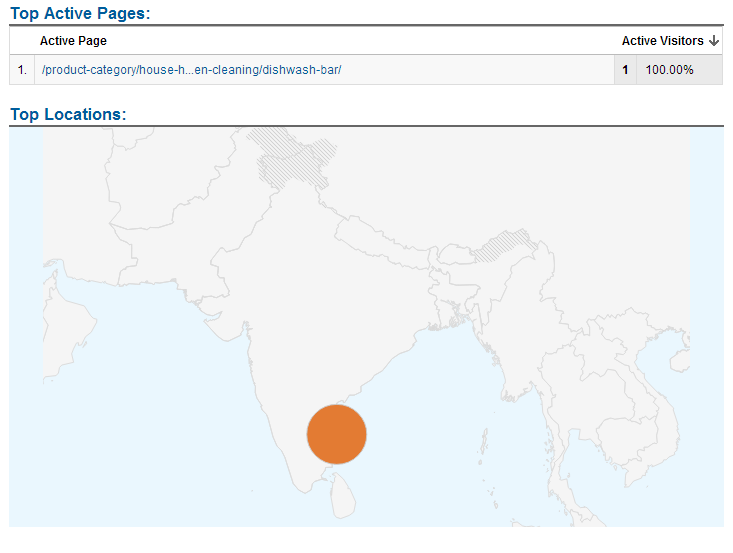Click the orange location bubble on map
This screenshot has height=553, width=733.
tap(337, 434)
